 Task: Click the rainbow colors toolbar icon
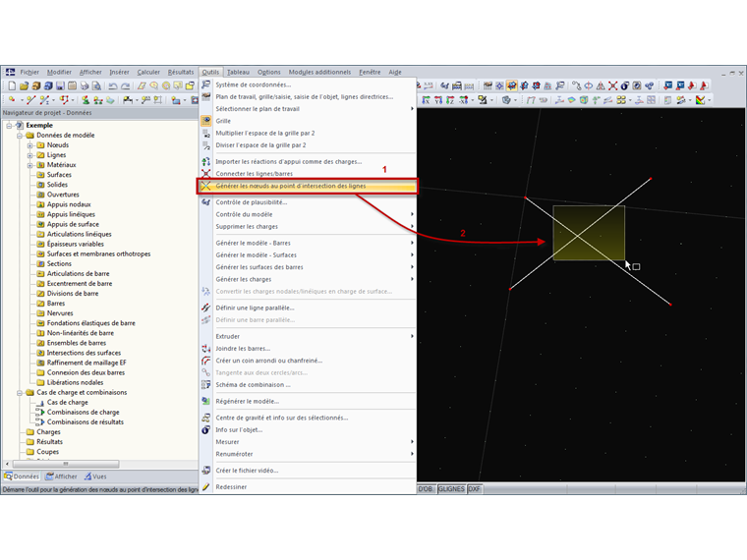coord(700,99)
